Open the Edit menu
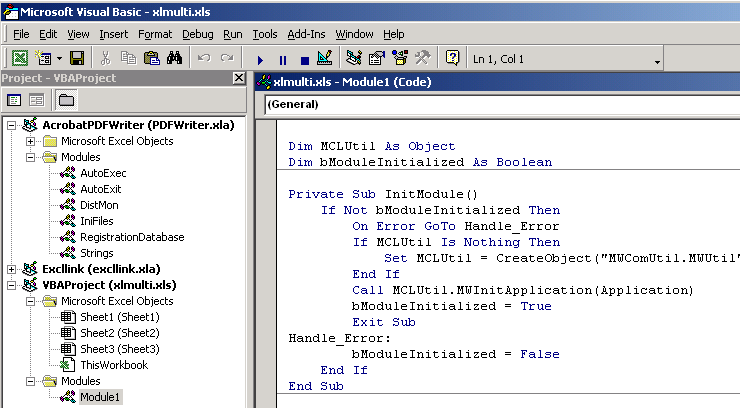Screen dimensions: 740x410 click(x=48, y=34)
